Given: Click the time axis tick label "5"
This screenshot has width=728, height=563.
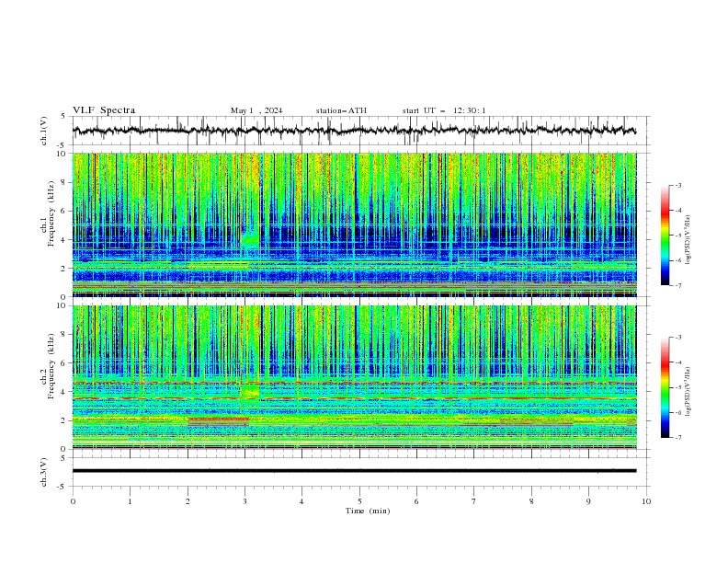Looking at the screenshot, I should point(359,501).
